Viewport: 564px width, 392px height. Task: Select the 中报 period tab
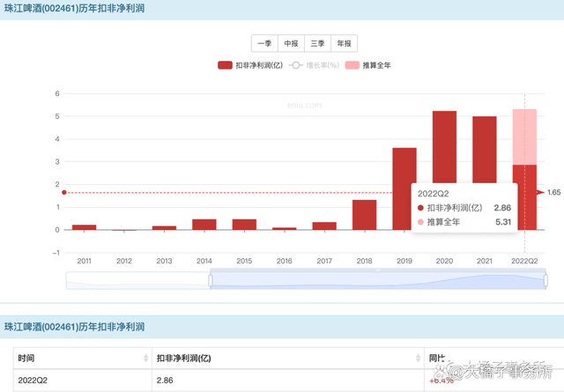pyautogui.click(x=291, y=43)
